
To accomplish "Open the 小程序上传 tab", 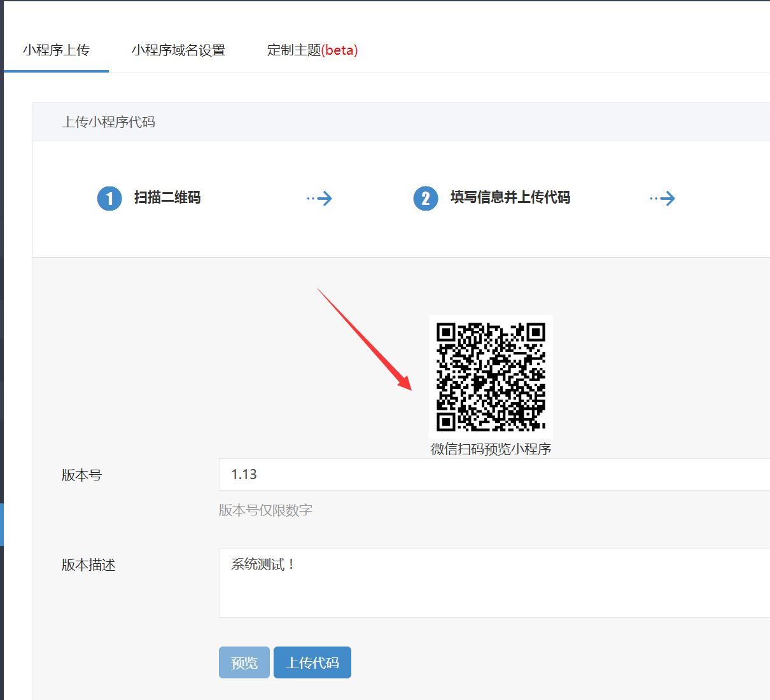I will 56,50.
